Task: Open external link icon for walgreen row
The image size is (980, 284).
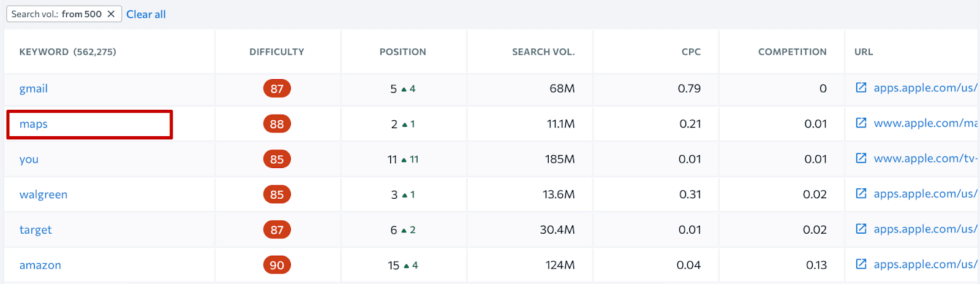Action: pos(861,194)
